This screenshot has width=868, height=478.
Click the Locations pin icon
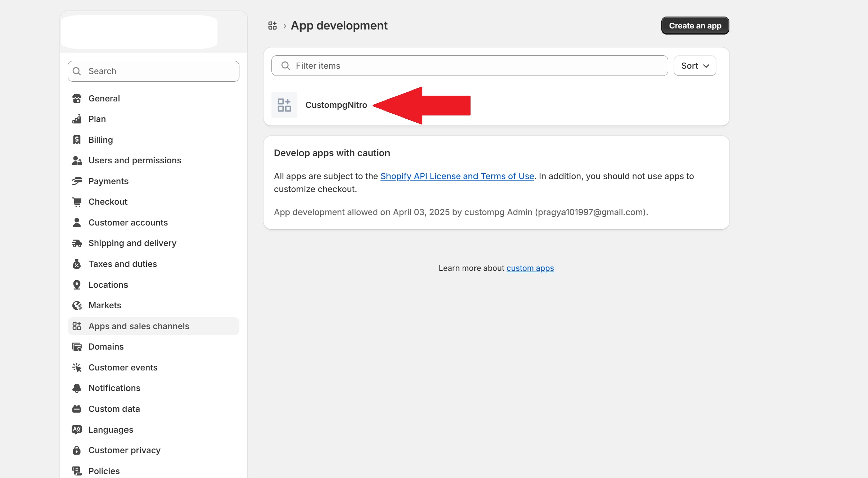(77, 285)
